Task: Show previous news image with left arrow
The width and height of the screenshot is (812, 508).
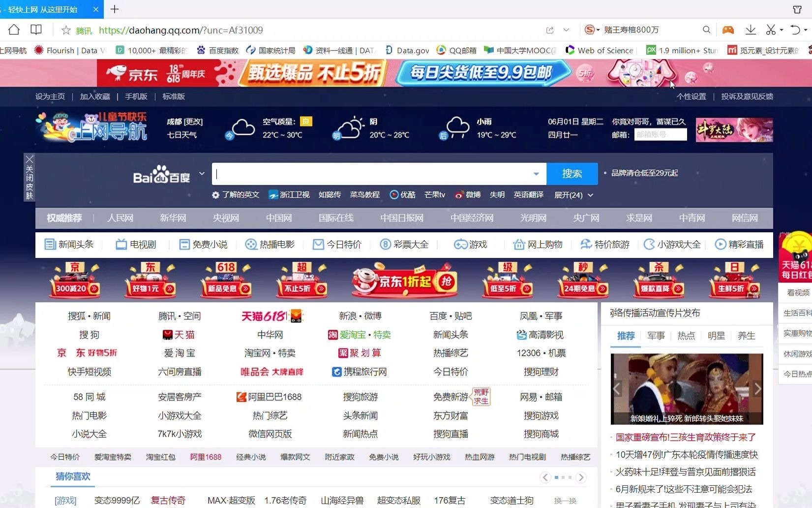Action: (x=617, y=389)
